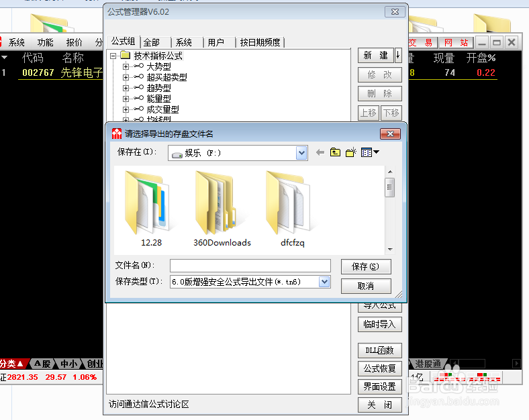Create a new folder icon
529x420 pixels.
[x=351, y=153]
